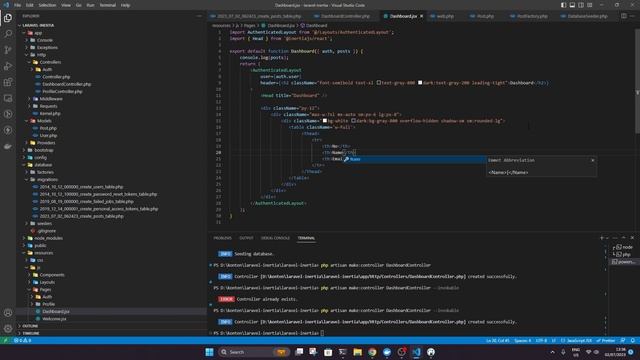The height and width of the screenshot is (360, 640).
Task: Toggle secondary side bar layout icon
Action: [x=581, y=5]
